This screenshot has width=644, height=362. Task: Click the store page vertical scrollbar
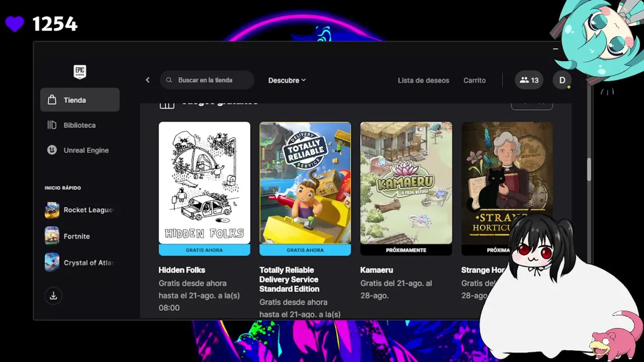click(589, 169)
